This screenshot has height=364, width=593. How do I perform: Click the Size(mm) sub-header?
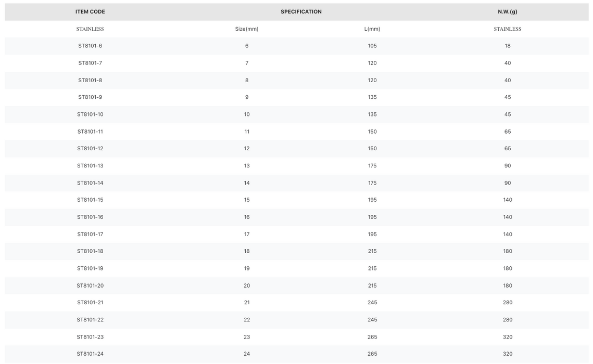pyautogui.click(x=247, y=29)
